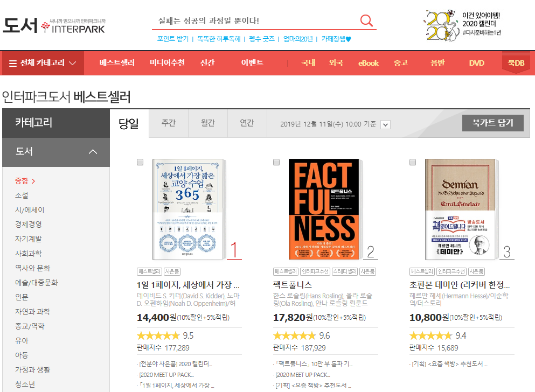Screen dimensions: 535x392
Task: Check the box for 팩트풀니스 book
Action: point(276,162)
